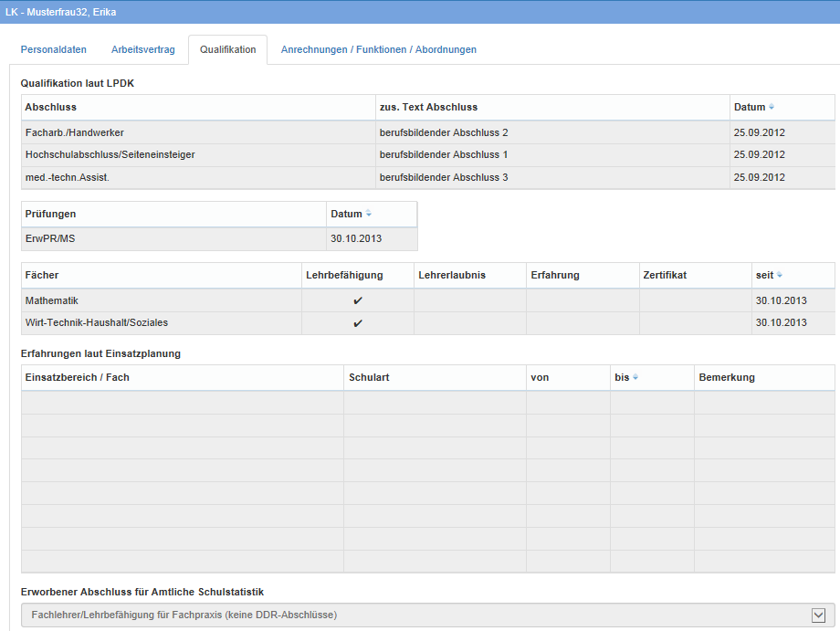Open the Personaldaten tab
Screen dimensions: 840x631
pos(54,49)
